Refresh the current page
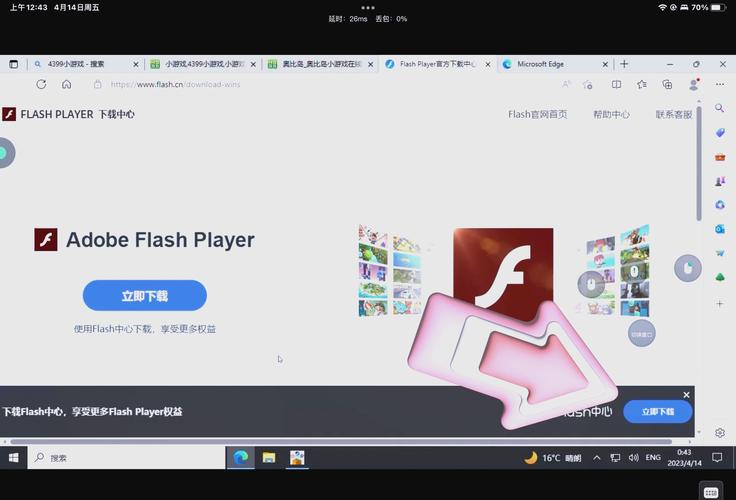 [41, 85]
